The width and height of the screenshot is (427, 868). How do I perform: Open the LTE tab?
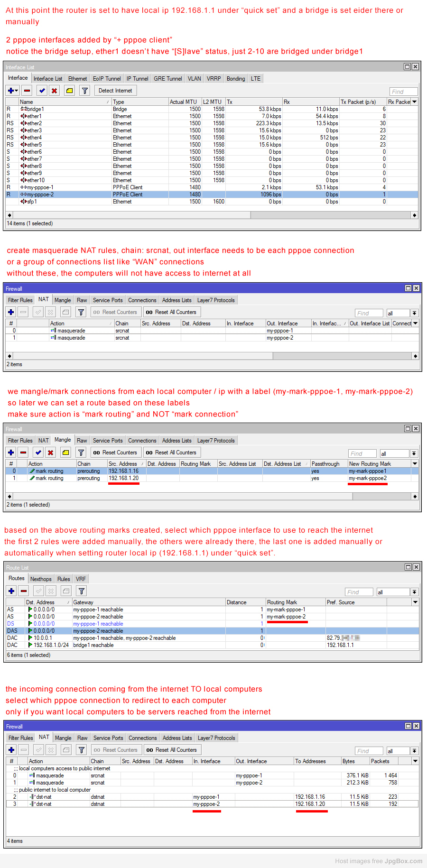click(256, 79)
